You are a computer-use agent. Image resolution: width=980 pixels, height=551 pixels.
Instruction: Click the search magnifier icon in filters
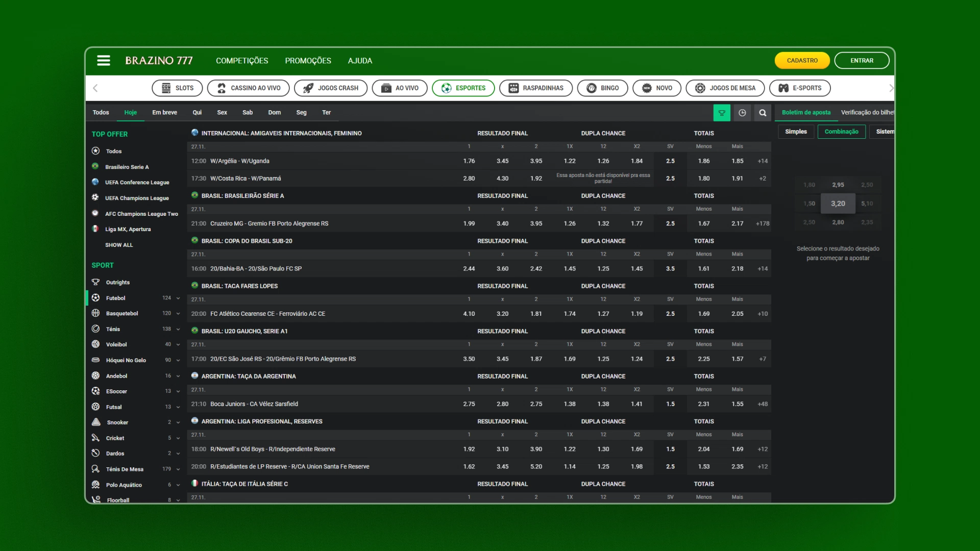tap(763, 112)
